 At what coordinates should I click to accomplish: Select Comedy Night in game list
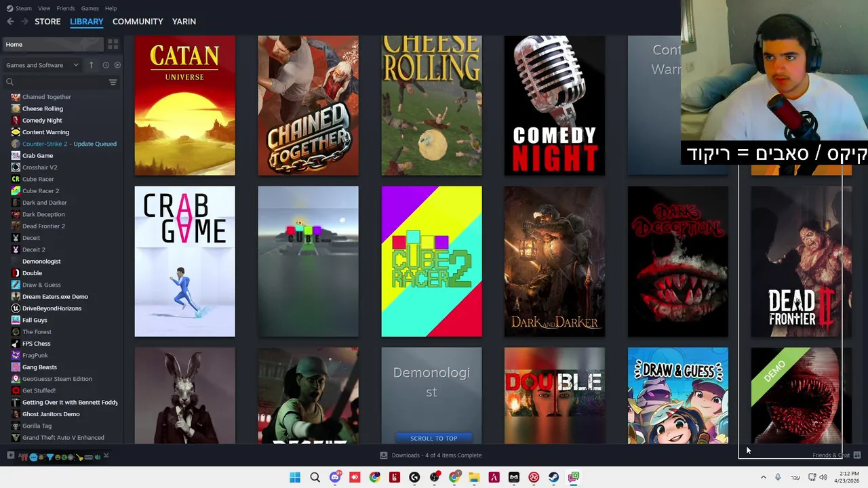click(x=41, y=121)
